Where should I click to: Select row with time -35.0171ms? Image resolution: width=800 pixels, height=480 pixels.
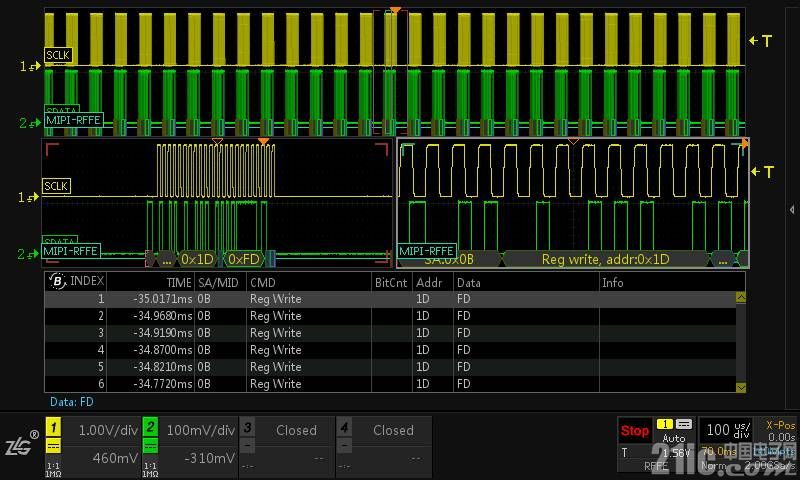(390, 299)
